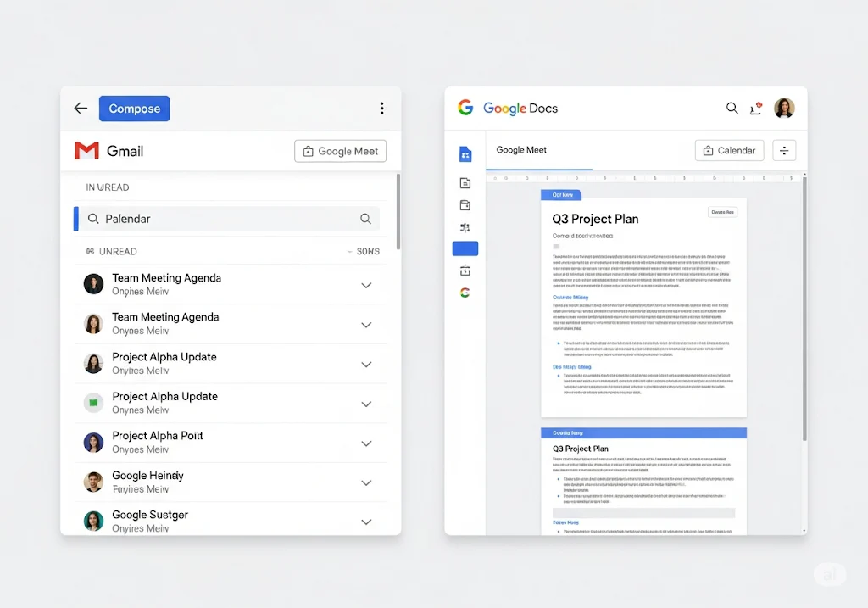This screenshot has width=868, height=608.
Task: Click the Docs horizontal ruler
Action: point(644,178)
